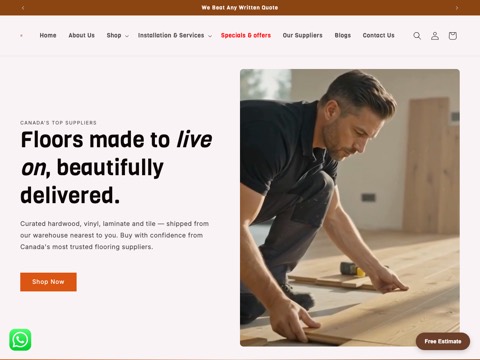Open Specials & offers menu link
This screenshot has height=360, width=480.
[x=246, y=35]
